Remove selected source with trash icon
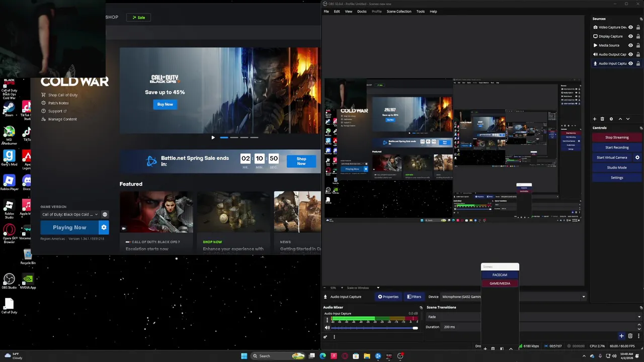 602,119
